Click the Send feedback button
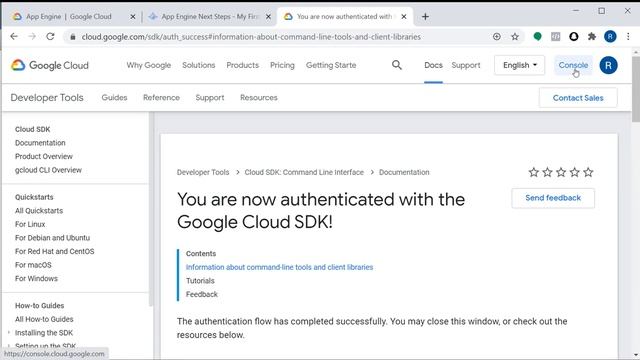Image resolution: width=640 pixels, height=360 pixels. (x=553, y=198)
